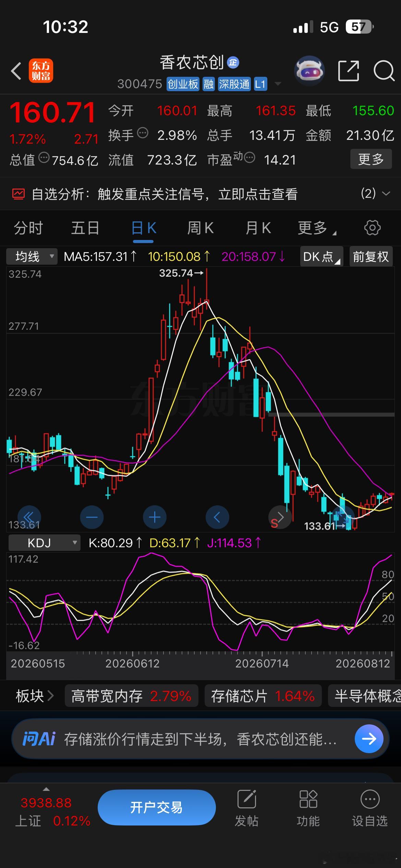Tap the 开户交易 button
This screenshot has height=868, width=401.
point(157,807)
